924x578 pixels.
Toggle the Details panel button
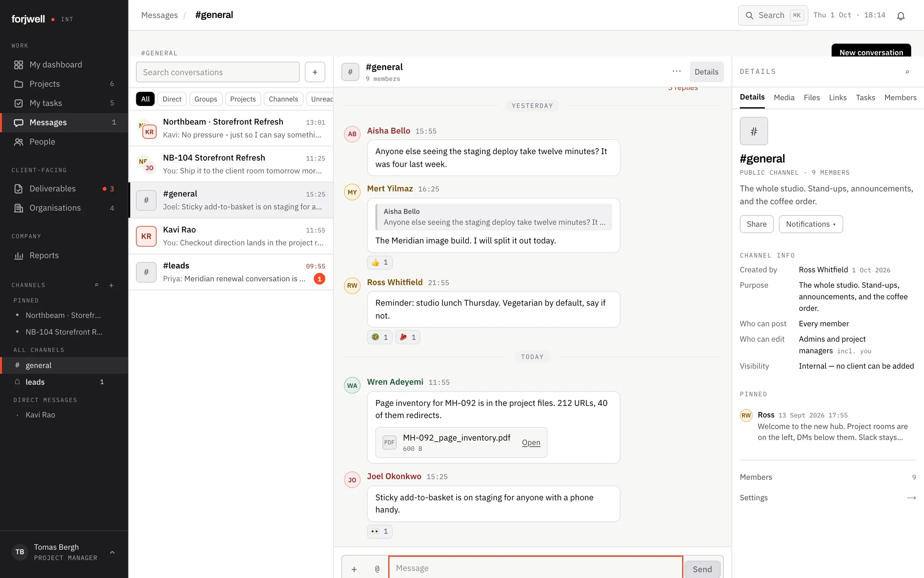(706, 72)
